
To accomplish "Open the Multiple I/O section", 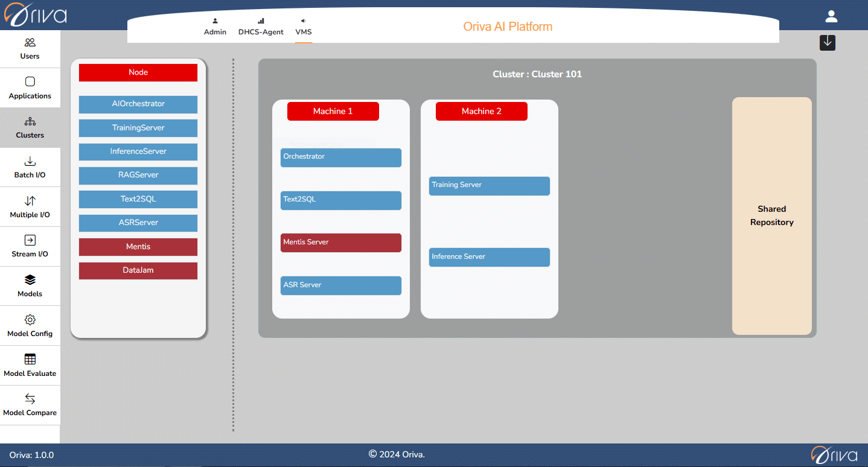I will 30,206.
